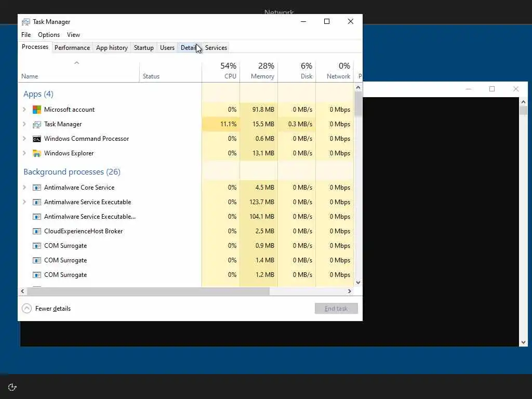This screenshot has width=532, height=399.
Task: Expand the Antimalware Core Service group
Action: 24,187
